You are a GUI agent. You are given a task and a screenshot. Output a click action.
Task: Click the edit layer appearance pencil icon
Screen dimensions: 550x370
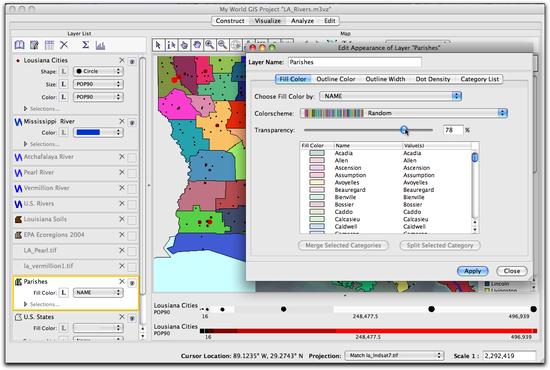pyautogui.click(x=34, y=45)
